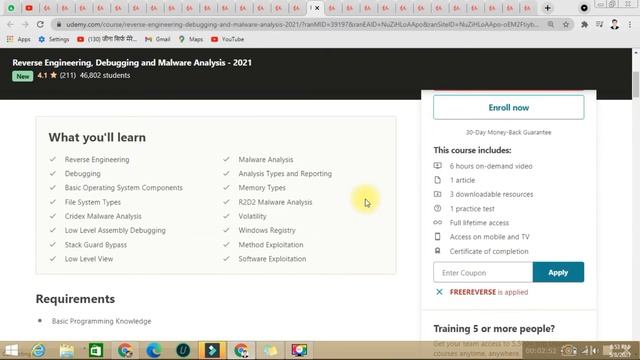Screen dimensions: 640x360
Task: Click the article document icon
Action: coord(438,180)
